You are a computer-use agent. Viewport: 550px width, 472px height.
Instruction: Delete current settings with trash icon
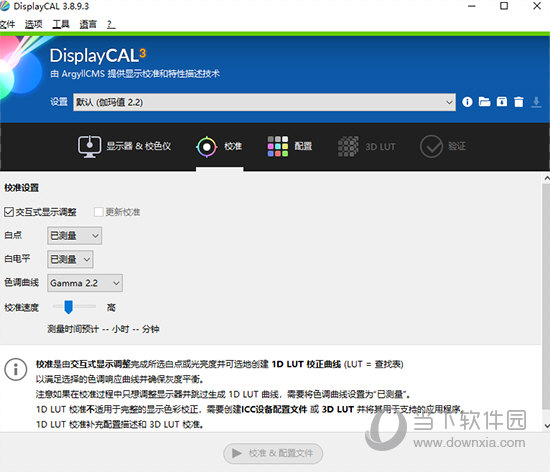tap(519, 102)
